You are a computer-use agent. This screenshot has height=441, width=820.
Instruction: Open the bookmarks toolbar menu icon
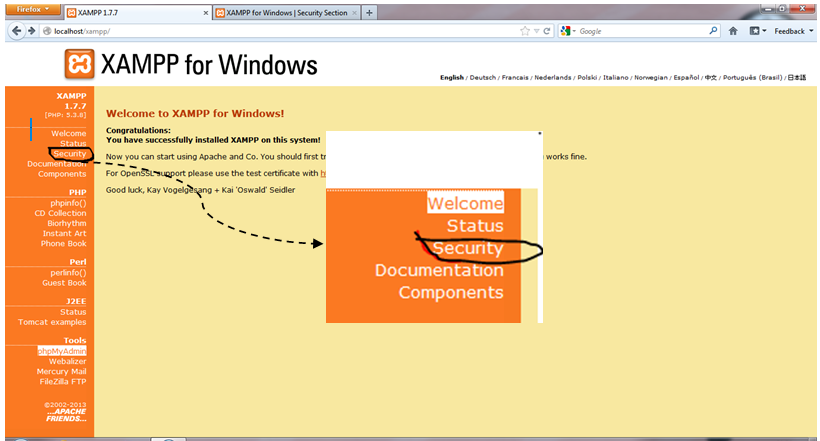758,31
